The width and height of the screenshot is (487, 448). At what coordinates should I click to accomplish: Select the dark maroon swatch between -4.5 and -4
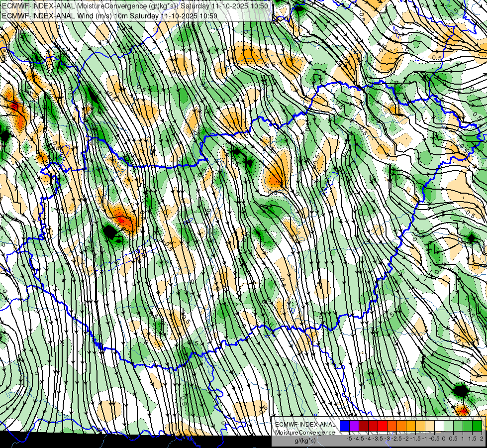364,426
